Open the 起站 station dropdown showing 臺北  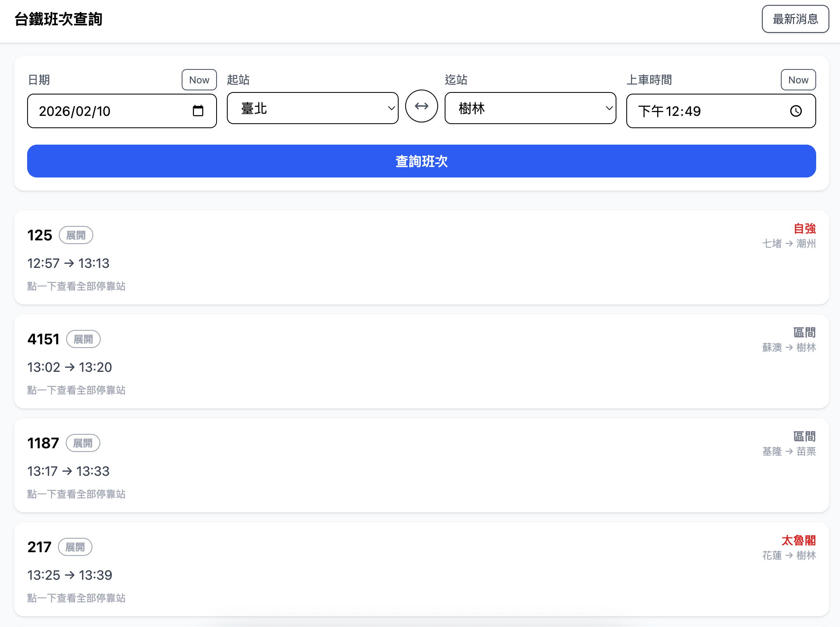(312, 108)
